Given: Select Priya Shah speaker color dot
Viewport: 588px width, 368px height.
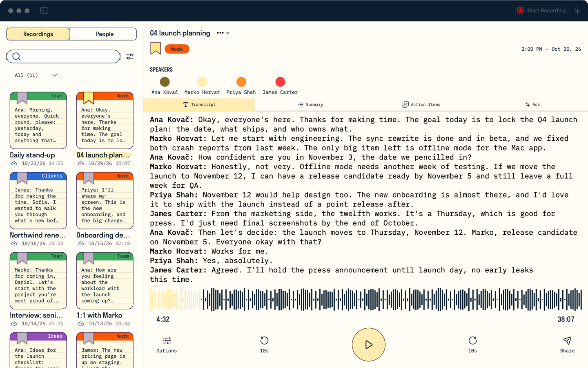Looking at the screenshot, I should click(x=241, y=82).
